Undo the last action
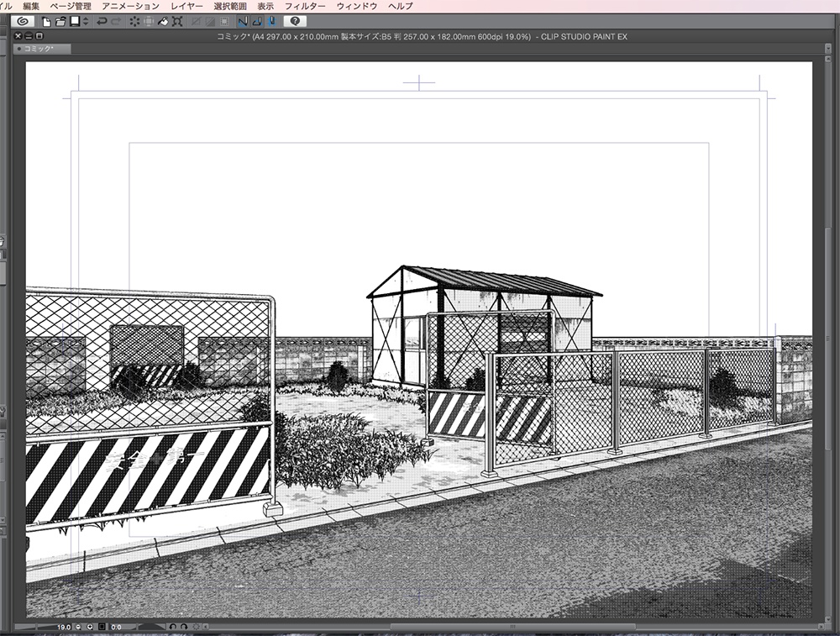 click(x=102, y=22)
